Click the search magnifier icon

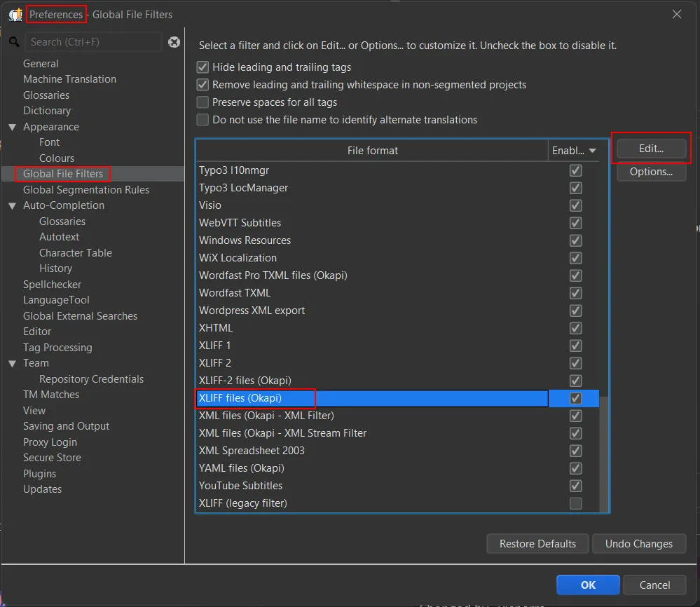tap(15, 42)
